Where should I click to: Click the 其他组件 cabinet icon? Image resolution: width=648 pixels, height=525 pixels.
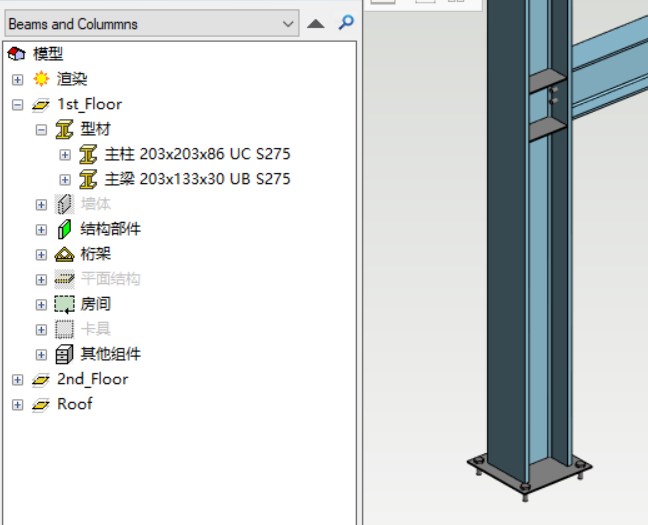click(64, 354)
